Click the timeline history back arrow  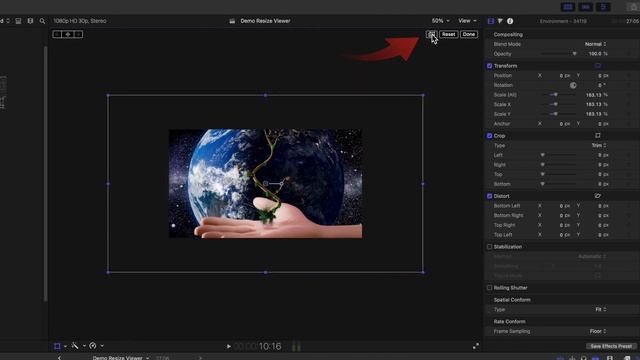(x=59, y=358)
